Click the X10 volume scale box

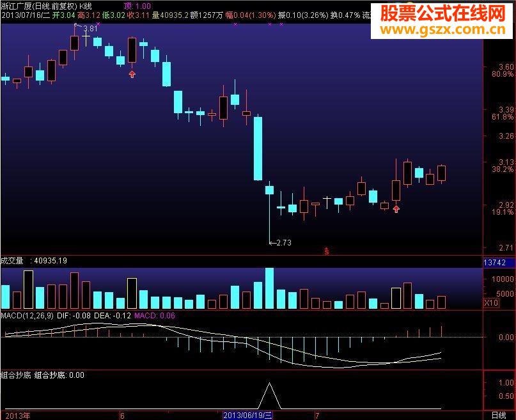point(491,302)
